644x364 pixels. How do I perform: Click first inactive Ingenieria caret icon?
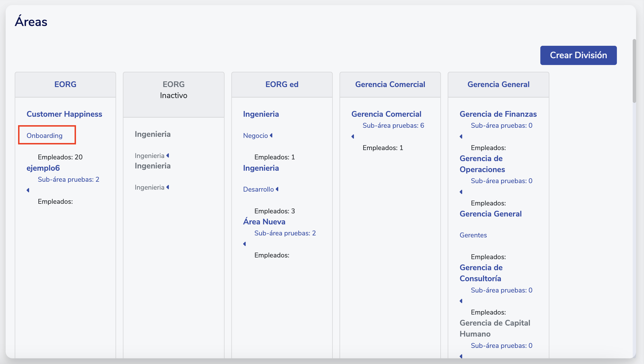(x=168, y=155)
